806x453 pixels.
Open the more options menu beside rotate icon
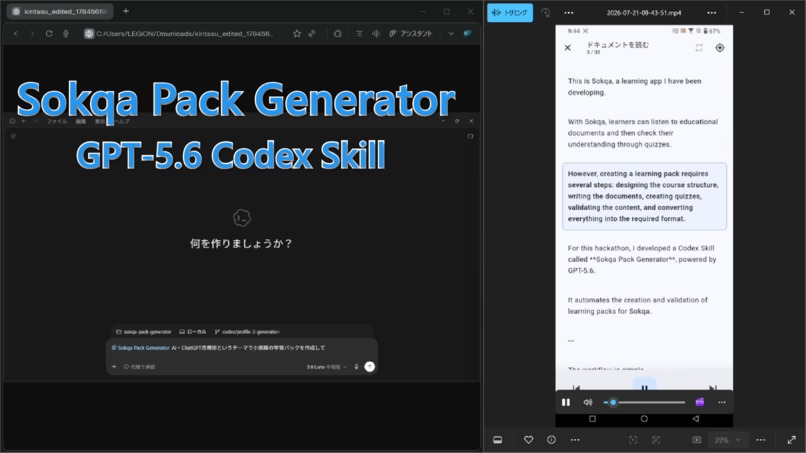569,13
